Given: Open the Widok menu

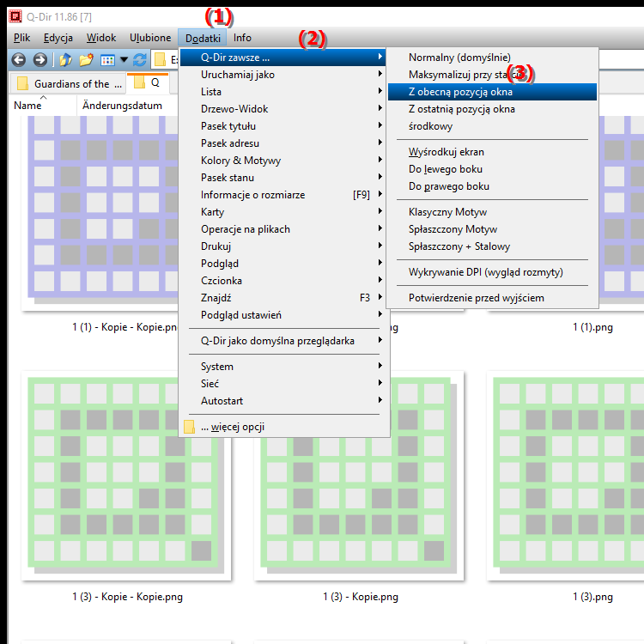Looking at the screenshot, I should point(101,38).
